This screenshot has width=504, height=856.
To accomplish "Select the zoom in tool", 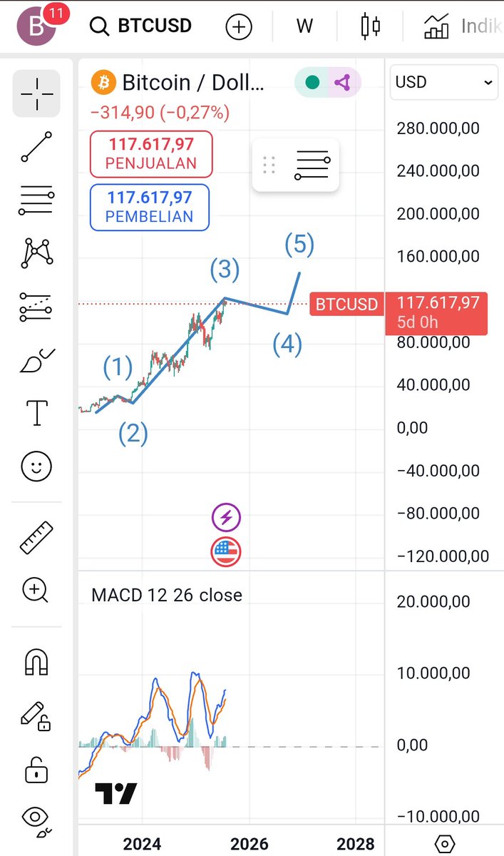I will [x=36, y=591].
